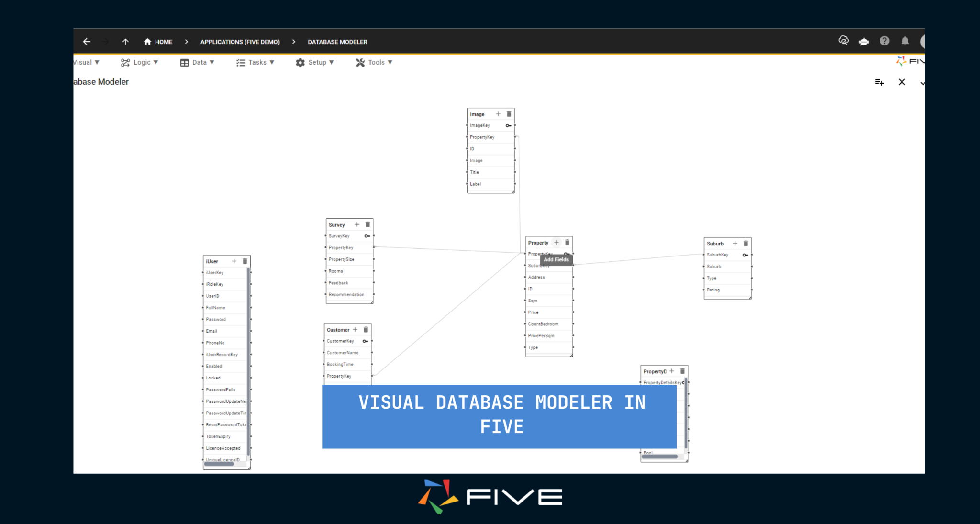The image size is (980, 524).
Task: Select the Recommendation field in Survey
Action: tap(349, 295)
